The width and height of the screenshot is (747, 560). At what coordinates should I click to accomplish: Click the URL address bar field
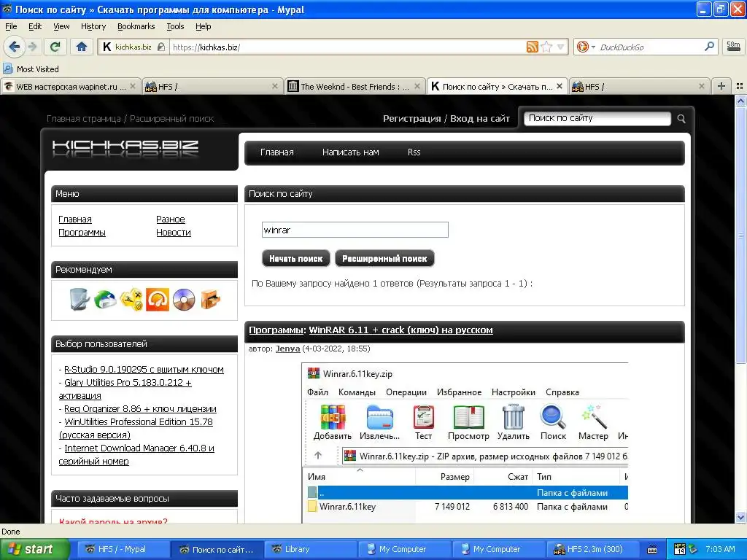coord(348,47)
